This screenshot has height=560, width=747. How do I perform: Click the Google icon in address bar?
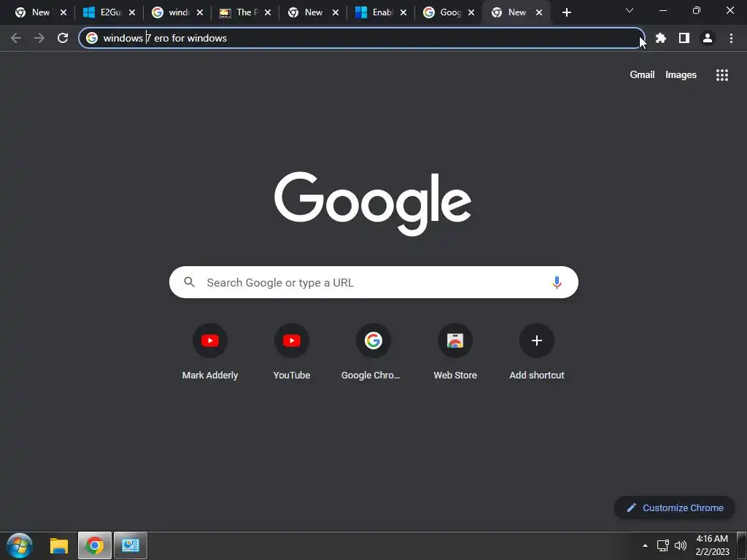pyautogui.click(x=92, y=38)
